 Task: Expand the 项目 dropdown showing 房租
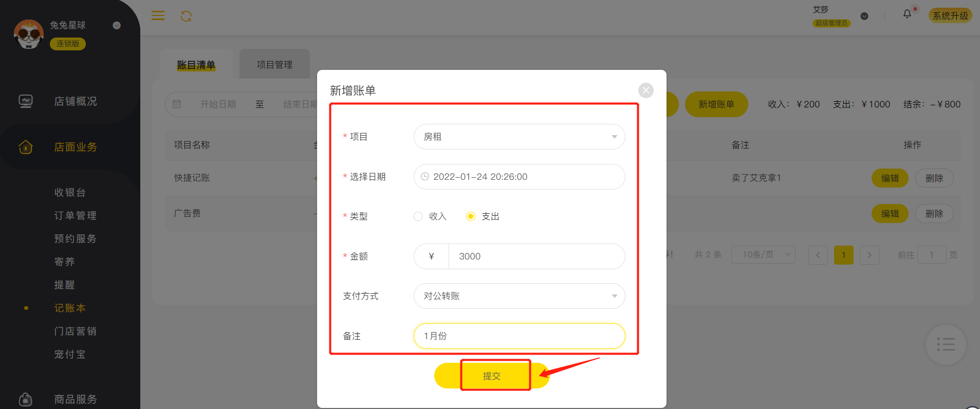point(519,137)
